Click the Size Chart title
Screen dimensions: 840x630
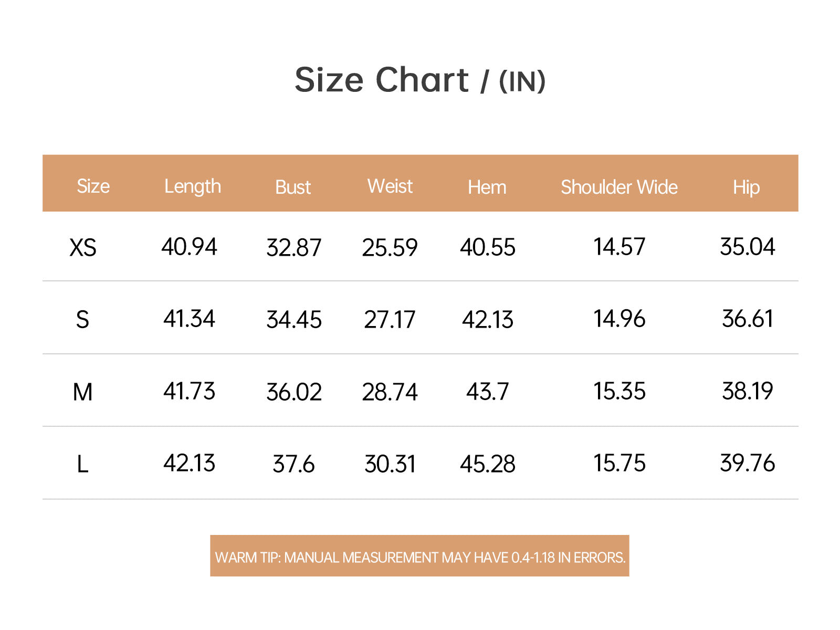point(420,80)
